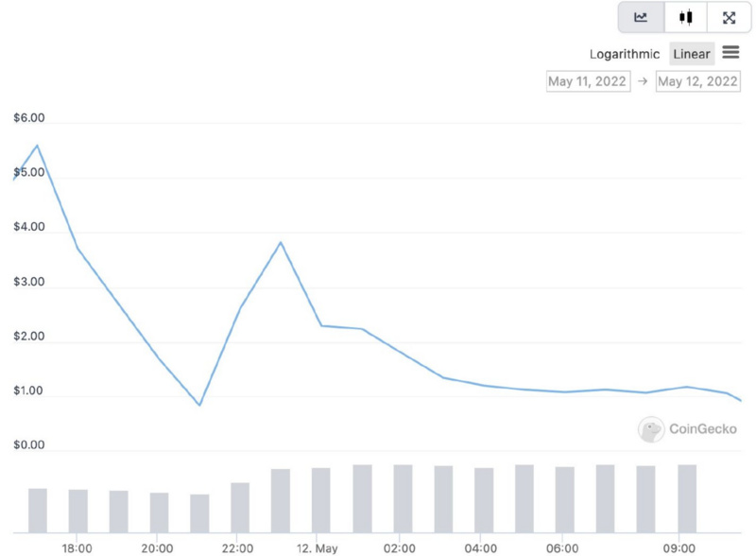Click the volume bar at 18:00

[78, 511]
